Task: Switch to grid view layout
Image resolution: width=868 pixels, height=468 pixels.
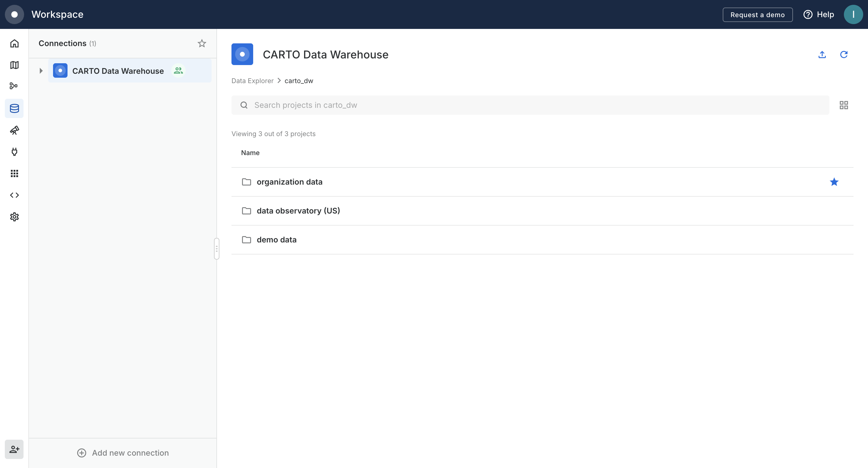Action: 844,105
